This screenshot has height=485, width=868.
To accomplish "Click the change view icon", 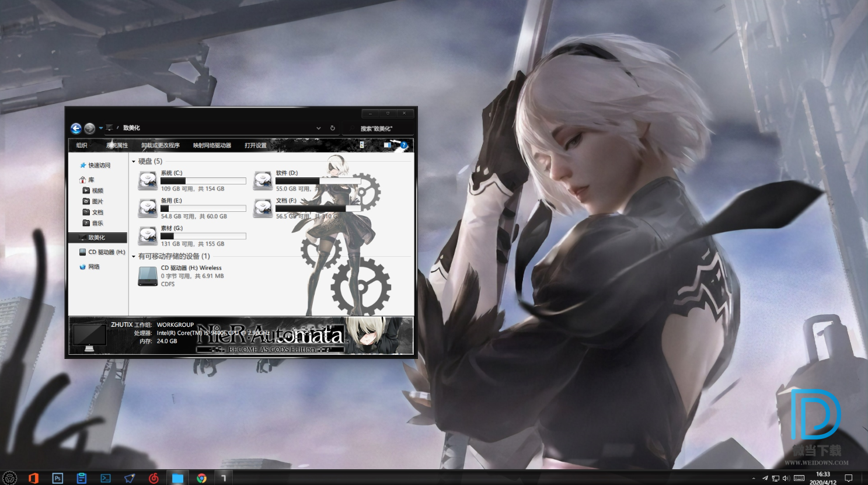I will [362, 145].
